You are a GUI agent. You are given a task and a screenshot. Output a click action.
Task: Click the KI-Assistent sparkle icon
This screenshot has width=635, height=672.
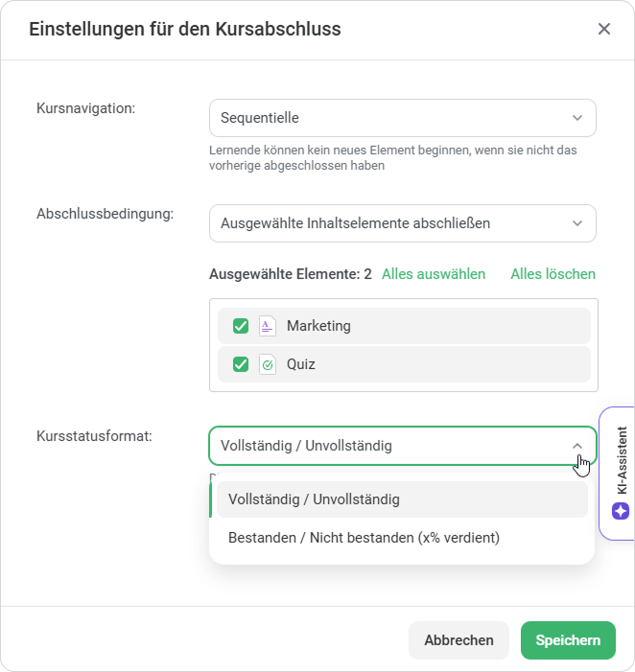coord(620,511)
